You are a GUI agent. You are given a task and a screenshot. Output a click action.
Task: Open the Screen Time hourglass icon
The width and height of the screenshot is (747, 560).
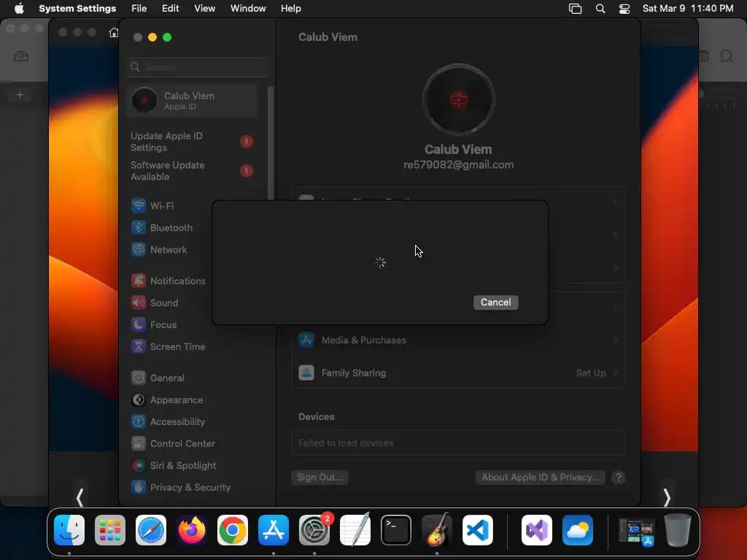pos(139,346)
